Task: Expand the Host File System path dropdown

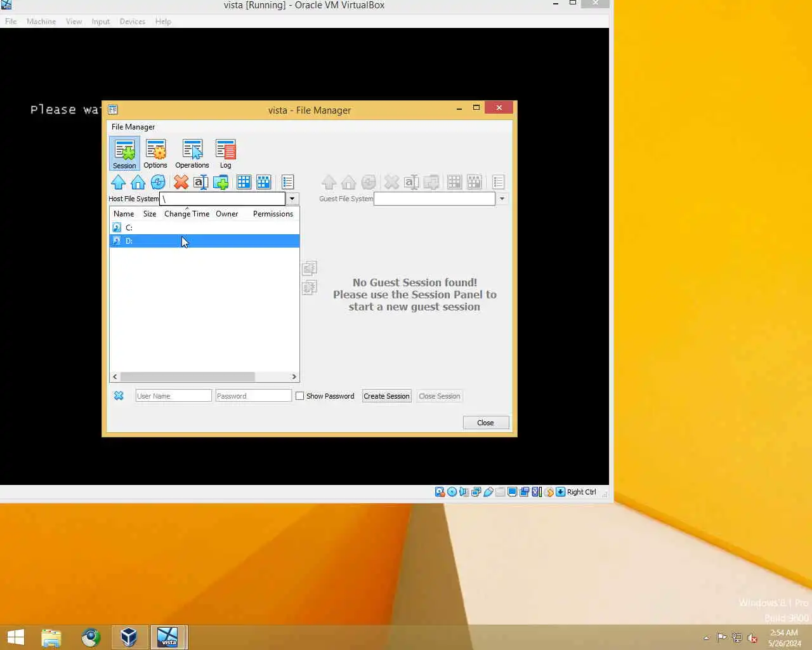Action: (x=292, y=199)
